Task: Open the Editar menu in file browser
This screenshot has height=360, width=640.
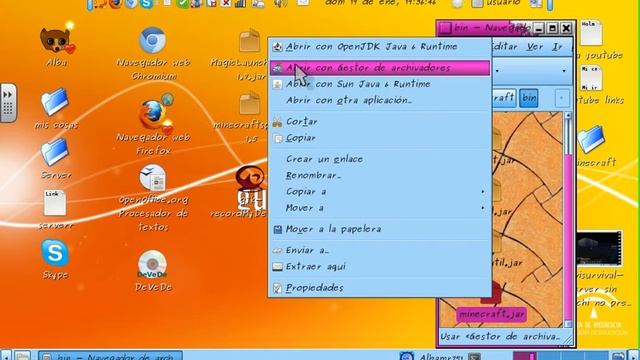Action: 505,47
